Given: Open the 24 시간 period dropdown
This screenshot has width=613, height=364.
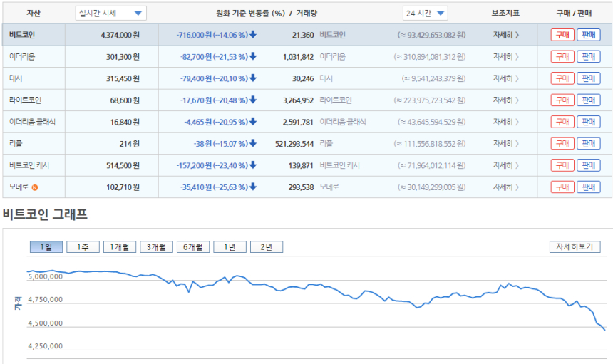Looking at the screenshot, I should tap(425, 14).
